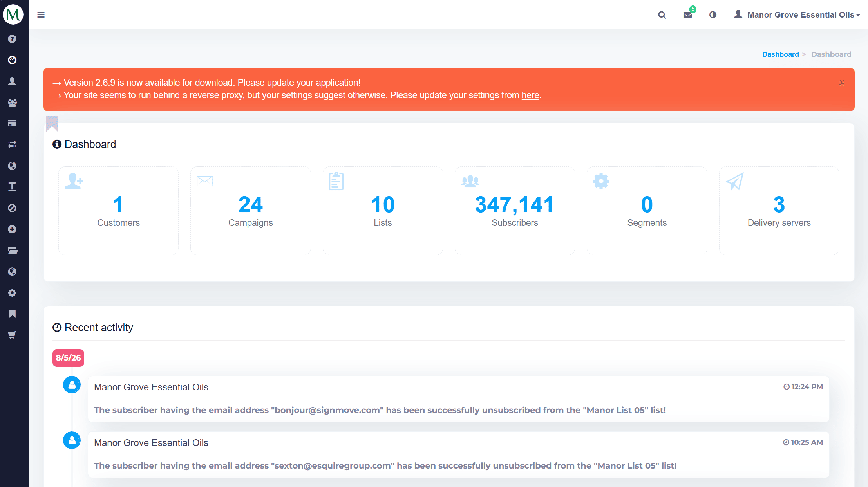Click the Dashboard breadcrumb link
This screenshot has height=487, width=868.
click(780, 54)
